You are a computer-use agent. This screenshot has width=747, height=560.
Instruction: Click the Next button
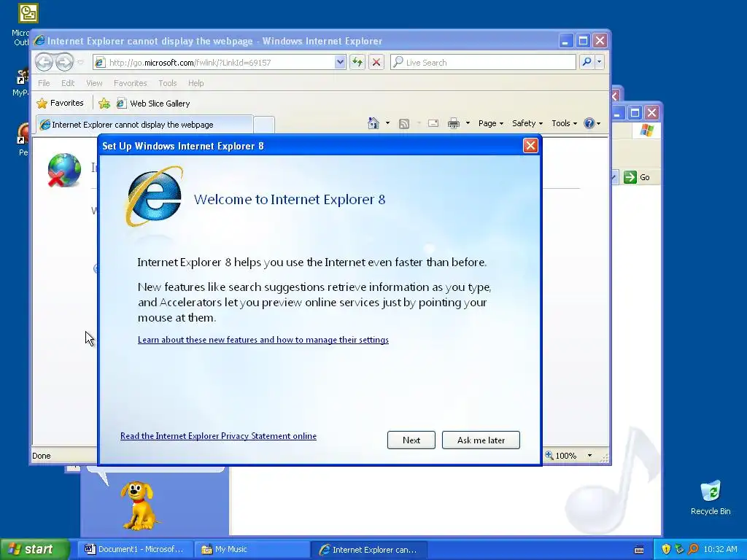point(411,440)
